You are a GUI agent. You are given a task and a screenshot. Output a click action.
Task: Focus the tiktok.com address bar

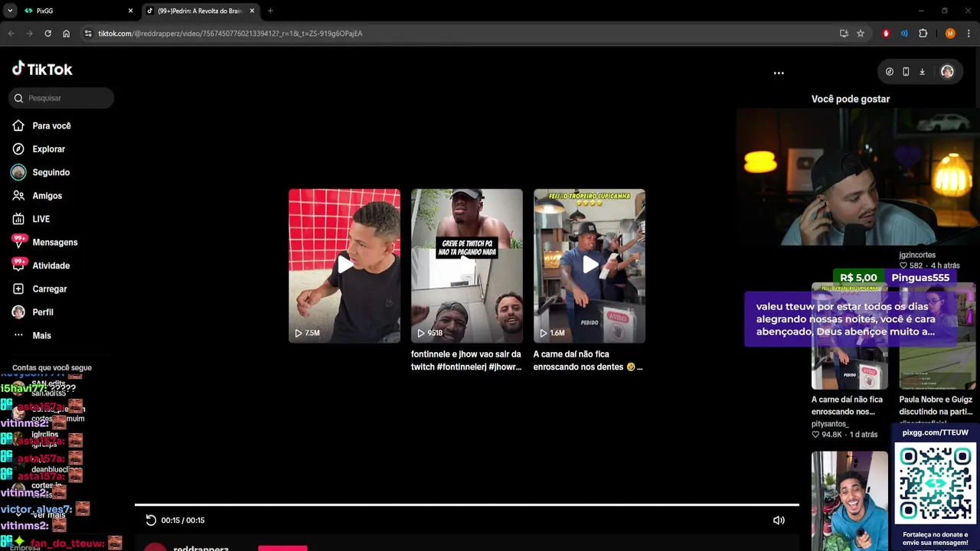tap(459, 34)
